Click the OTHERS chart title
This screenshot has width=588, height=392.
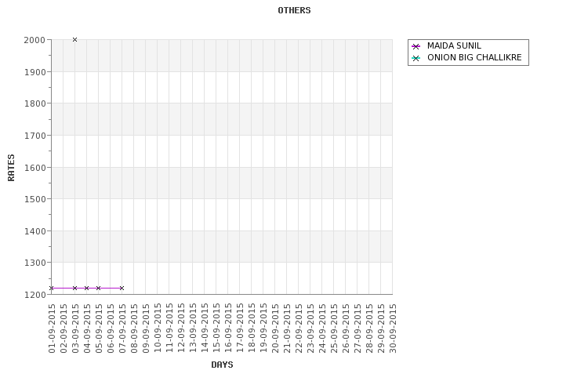294,11
